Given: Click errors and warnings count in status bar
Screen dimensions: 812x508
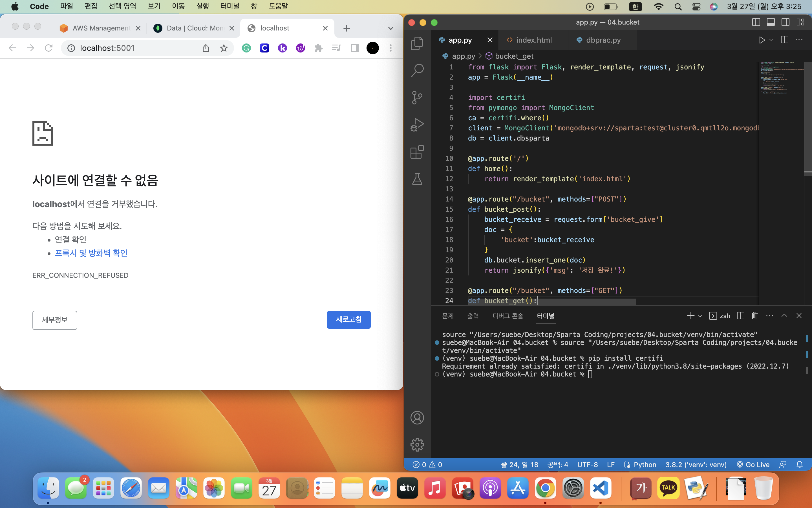Looking at the screenshot, I should pos(427,464).
